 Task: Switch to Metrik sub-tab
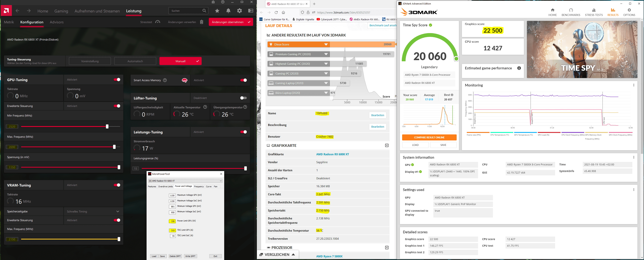pyautogui.click(x=9, y=22)
